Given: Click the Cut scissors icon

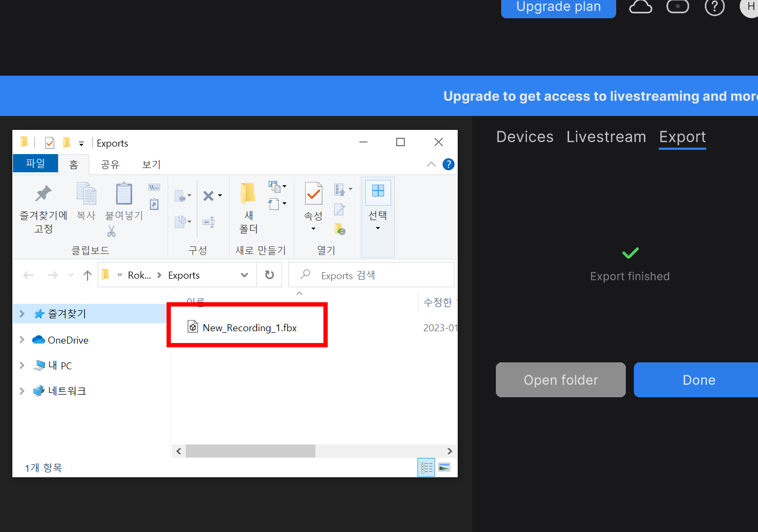Looking at the screenshot, I should coord(111,231).
